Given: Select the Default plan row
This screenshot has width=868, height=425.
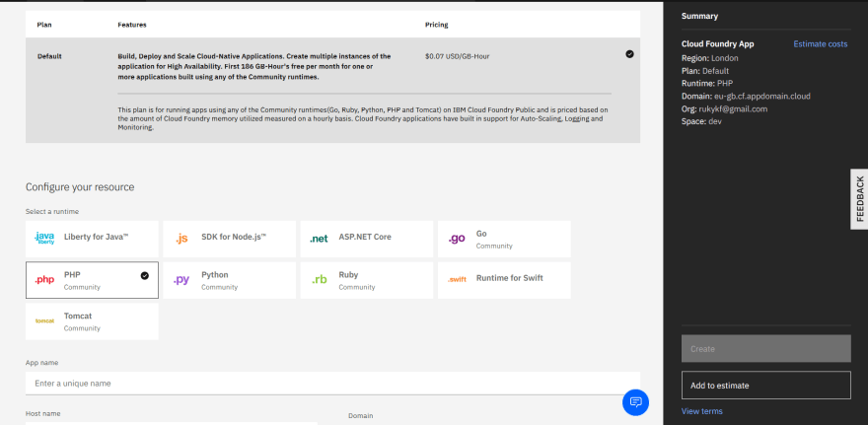Looking at the screenshot, I should 332,90.
